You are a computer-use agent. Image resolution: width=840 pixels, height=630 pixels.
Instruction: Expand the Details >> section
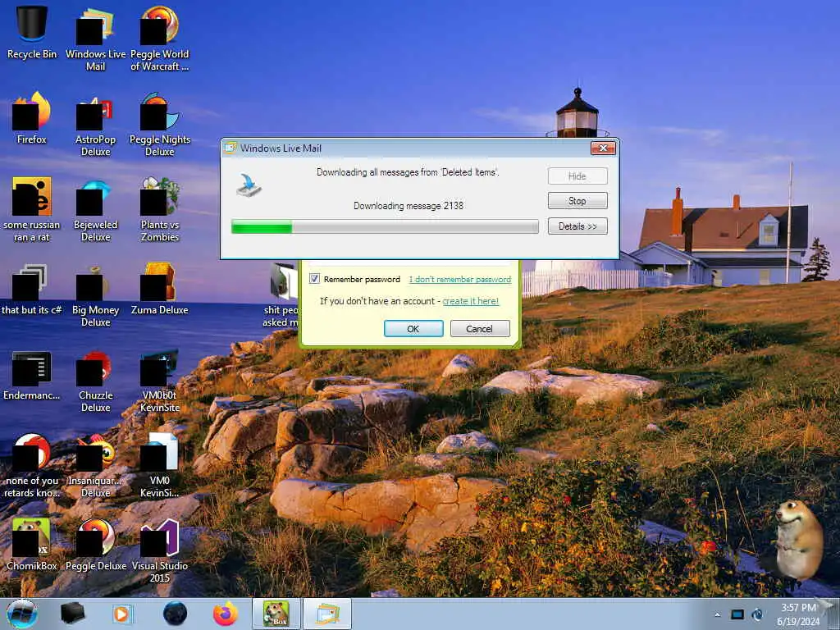577,226
